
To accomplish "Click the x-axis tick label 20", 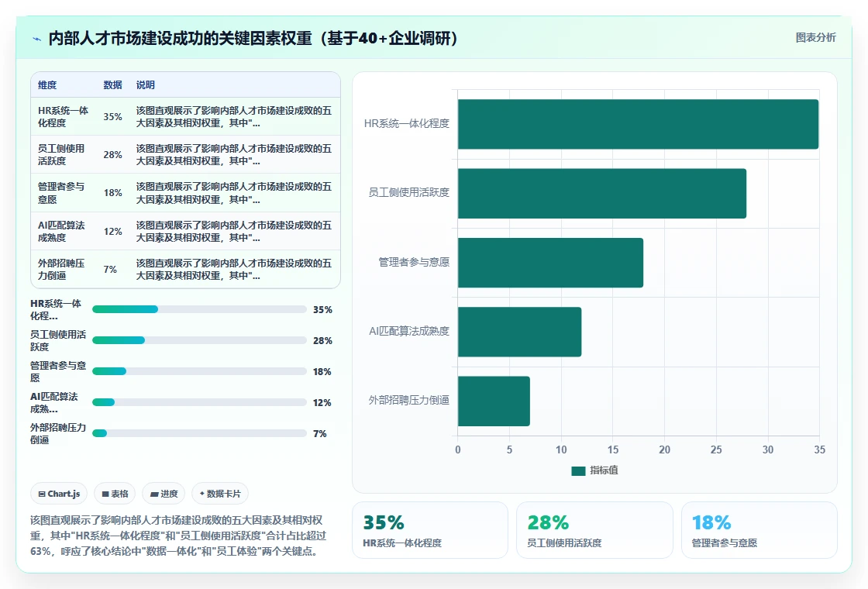I will [664, 450].
